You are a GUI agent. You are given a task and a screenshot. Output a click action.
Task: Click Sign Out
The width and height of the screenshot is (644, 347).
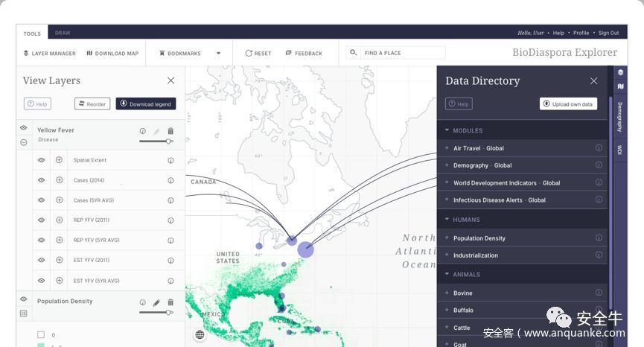click(609, 33)
